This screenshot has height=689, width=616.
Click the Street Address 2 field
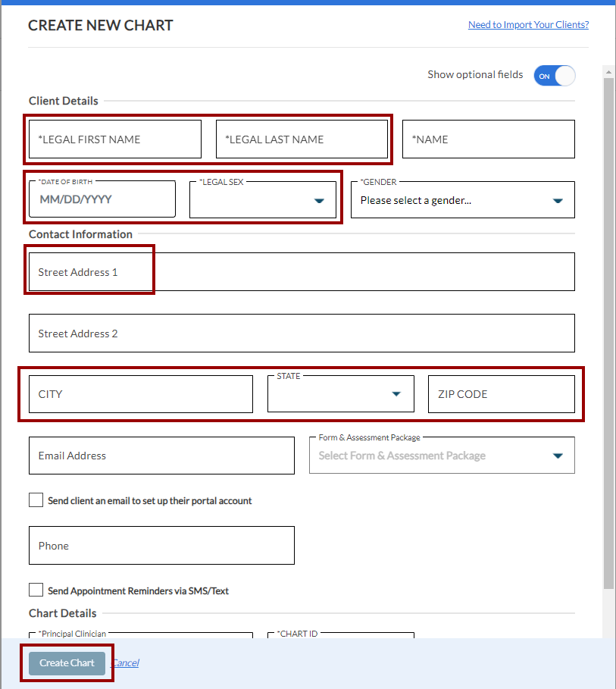pos(302,334)
